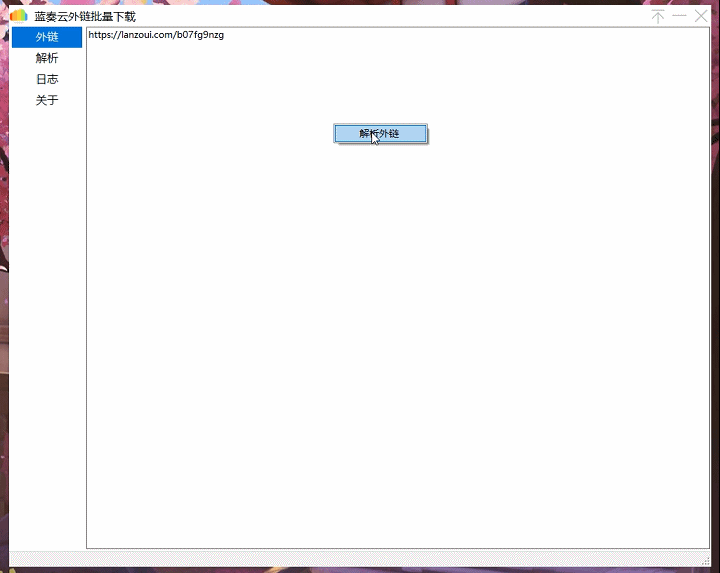The height and width of the screenshot is (573, 720).
Task: Open the 关于 about tab
Action: pyautogui.click(x=47, y=101)
